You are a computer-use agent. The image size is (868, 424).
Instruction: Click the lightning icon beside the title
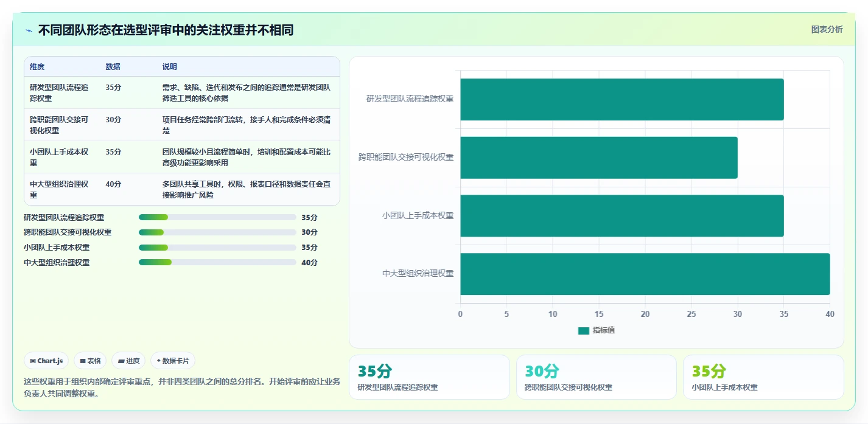[x=29, y=30]
